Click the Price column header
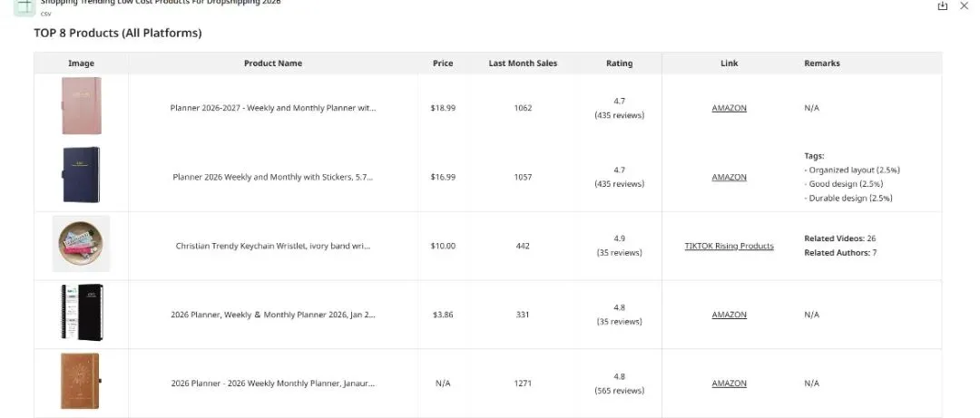The height and width of the screenshot is (418, 980). pyautogui.click(x=443, y=63)
